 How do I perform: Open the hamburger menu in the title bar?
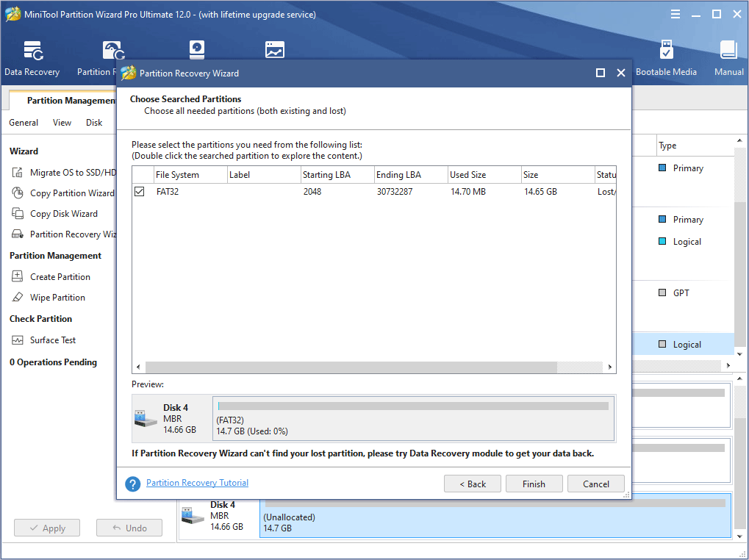tap(675, 14)
